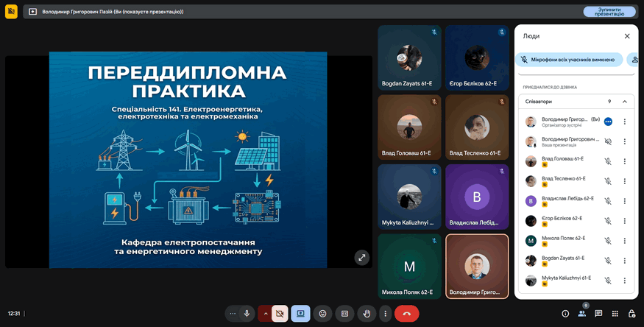
Task: Click Зупинити презентацію button
Action: [x=609, y=12]
